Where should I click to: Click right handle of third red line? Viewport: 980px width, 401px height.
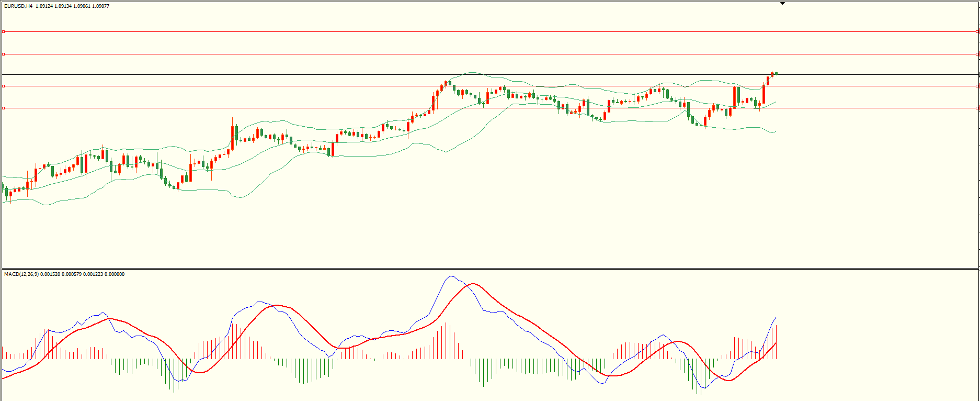pyautogui.click(x=977, y=86)
